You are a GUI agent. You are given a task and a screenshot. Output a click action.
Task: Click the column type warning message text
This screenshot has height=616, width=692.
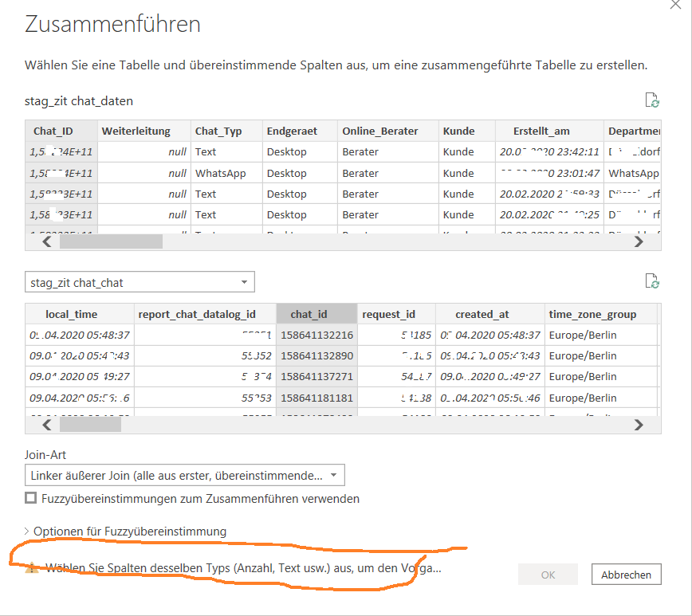pos(243,568)
